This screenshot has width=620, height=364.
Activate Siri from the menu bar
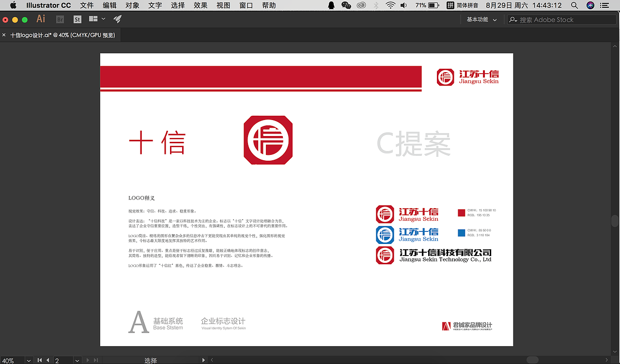click(590, 5)
